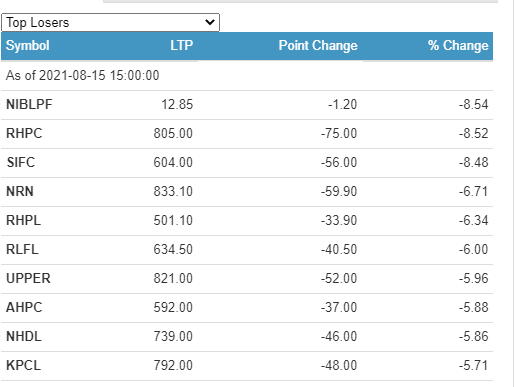Open the NRN stock symbol
The image size is (515, 387).
pos(20,192)
